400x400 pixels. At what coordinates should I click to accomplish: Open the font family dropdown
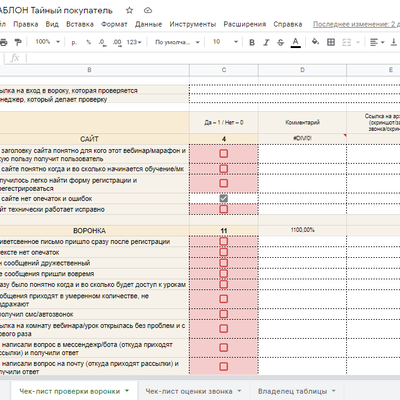coord(177,42)
